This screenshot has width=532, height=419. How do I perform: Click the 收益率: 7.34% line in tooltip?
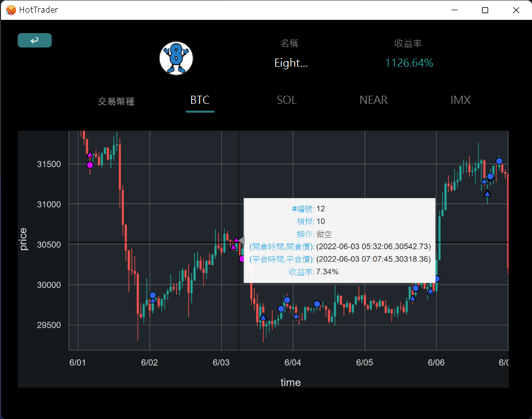[x=313, y=271]
